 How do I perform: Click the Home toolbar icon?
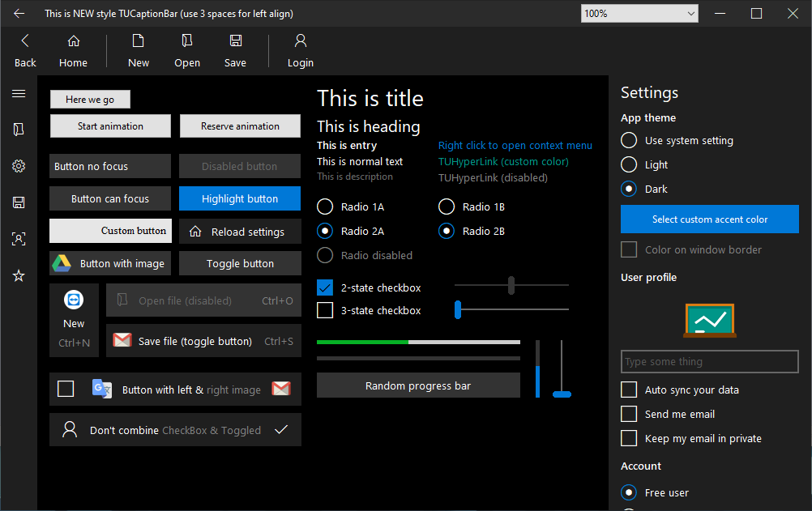73,51
